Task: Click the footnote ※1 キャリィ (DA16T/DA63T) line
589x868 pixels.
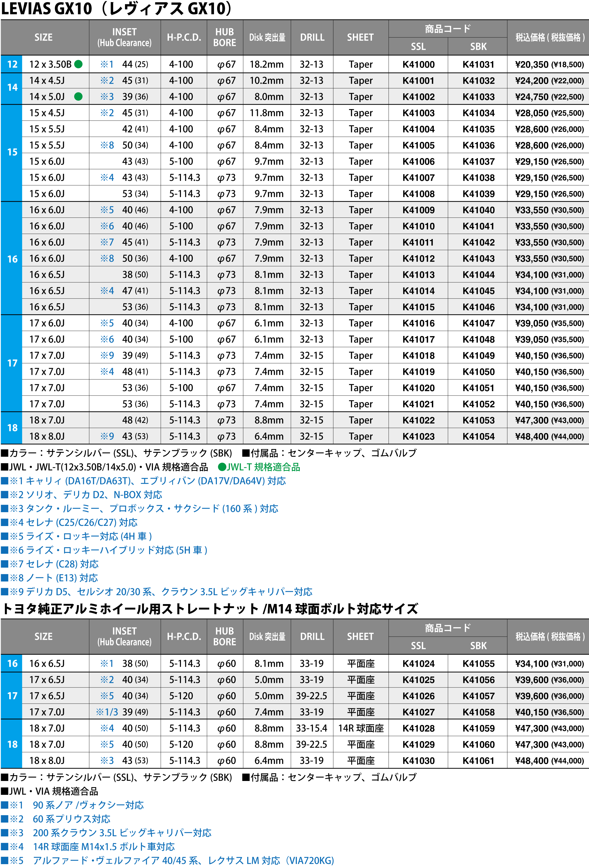Action: tap(143, 481)
